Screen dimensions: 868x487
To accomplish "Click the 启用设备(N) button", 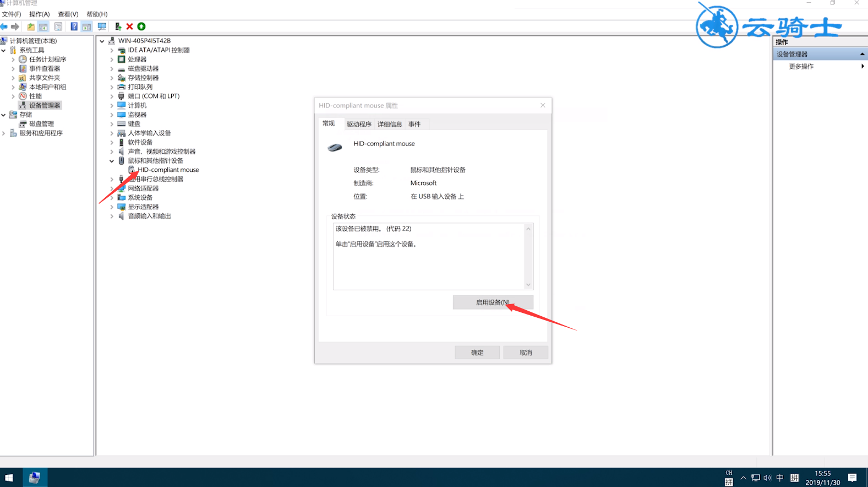I will (x=493, y=302).
